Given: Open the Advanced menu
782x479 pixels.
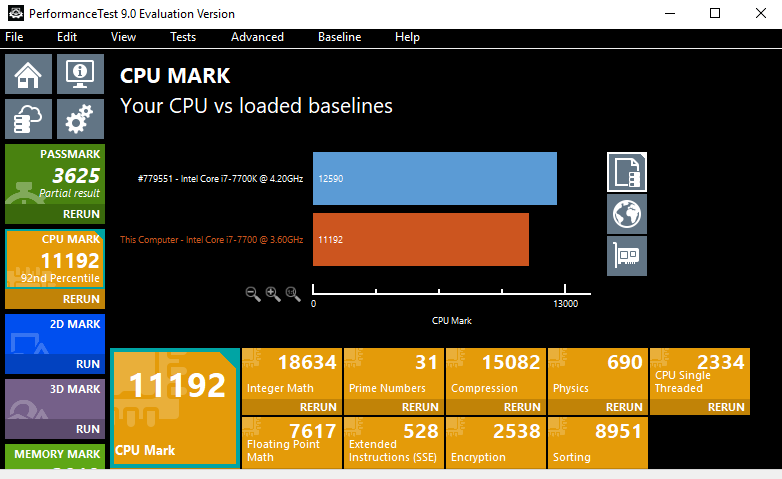Looking at the screenshot, I should tap(257, 37).
